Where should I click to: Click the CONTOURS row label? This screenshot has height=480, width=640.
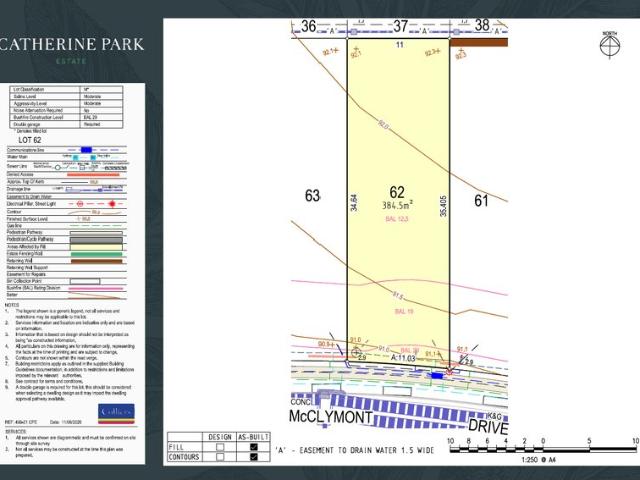[x=184, y=457]
